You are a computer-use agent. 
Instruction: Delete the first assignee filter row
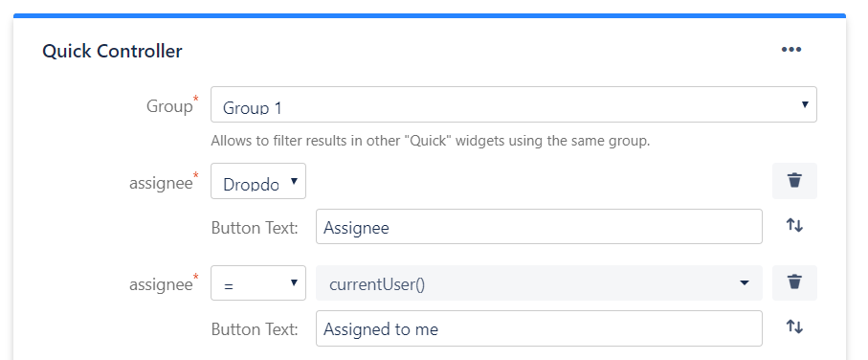794,181
